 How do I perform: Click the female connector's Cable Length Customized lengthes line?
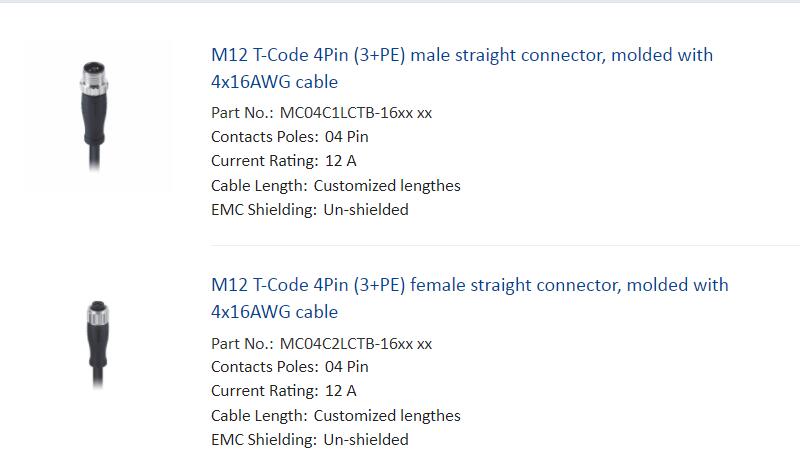coord(336,416)
